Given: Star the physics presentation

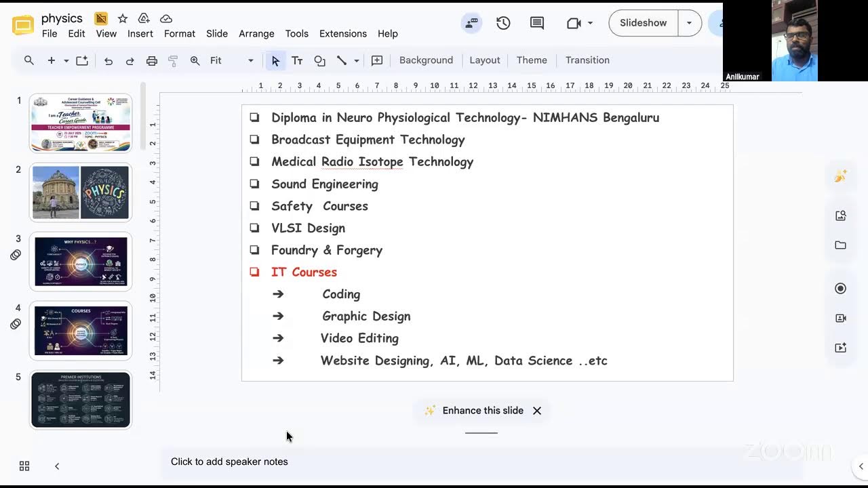Looking at the screenshot, I should point(122,18).
